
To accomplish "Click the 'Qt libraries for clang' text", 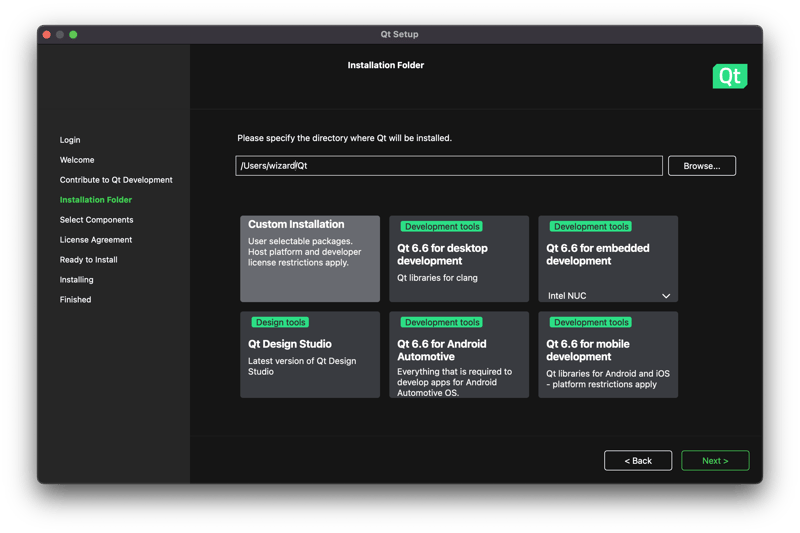I will click(x=437, y=277).
